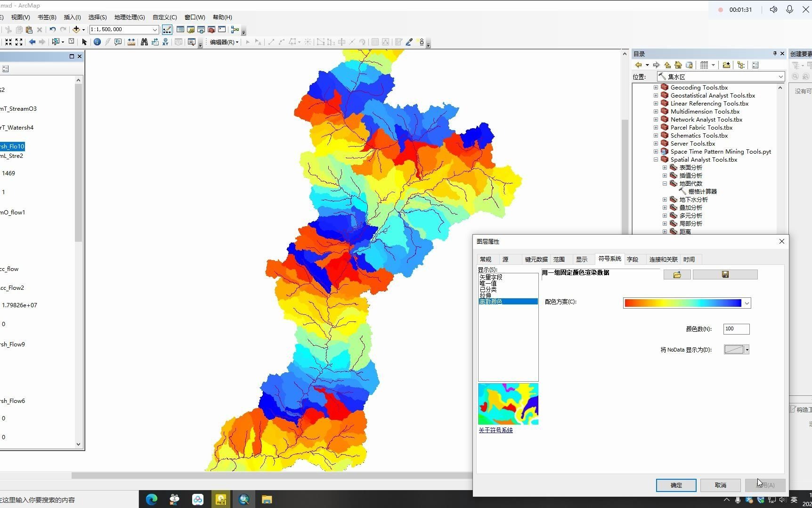
Task: Click the HTML popup speech bubble tool
Action: (118, 42)
